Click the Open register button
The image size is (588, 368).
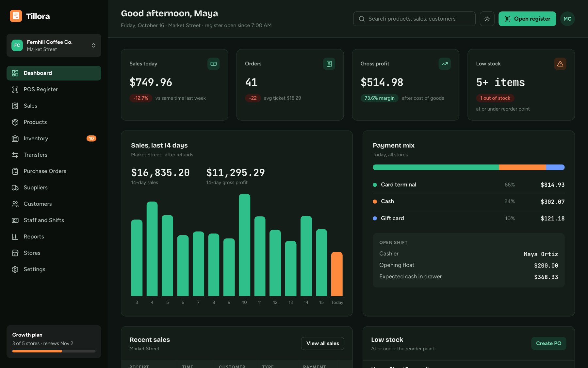tap(527, 19)
